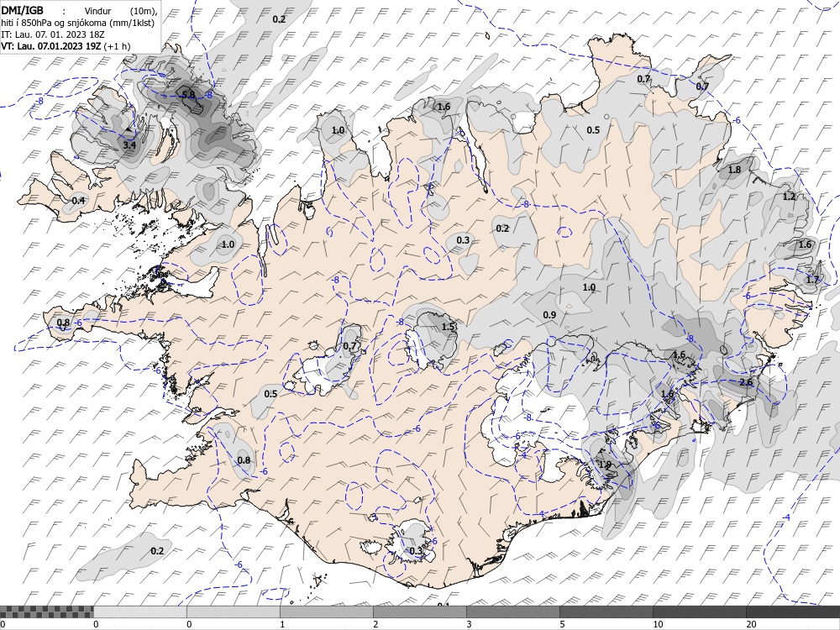This screenshot has width=840, height=630.
Task: Click the 1.2 snowfall value label
Action: (789, 197)
